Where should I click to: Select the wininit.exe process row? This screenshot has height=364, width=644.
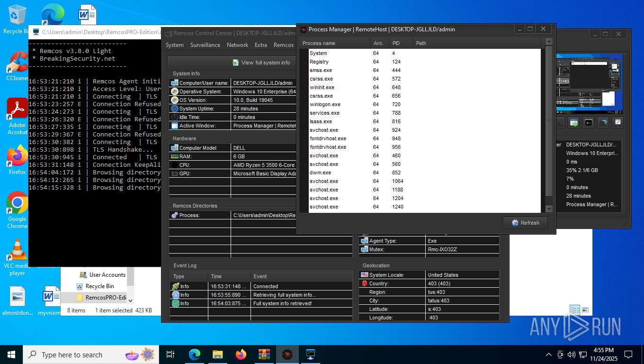coord(424,87)
